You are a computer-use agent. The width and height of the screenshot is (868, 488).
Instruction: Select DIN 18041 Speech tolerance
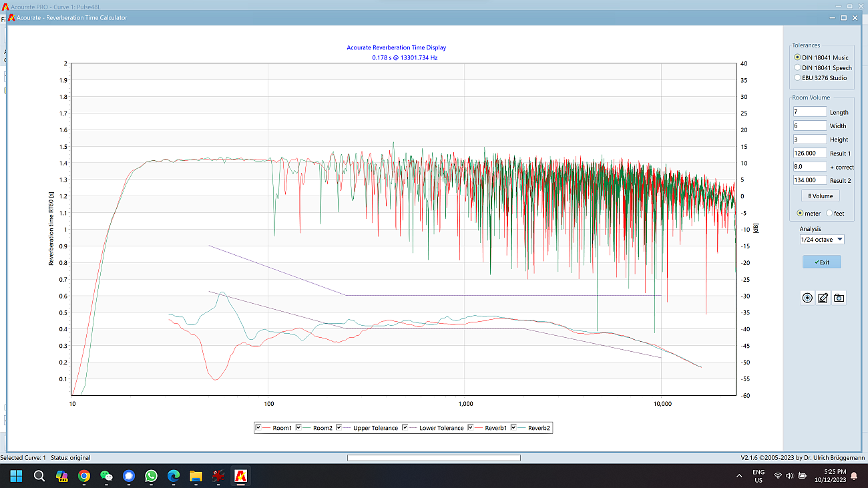pos(797,67)
